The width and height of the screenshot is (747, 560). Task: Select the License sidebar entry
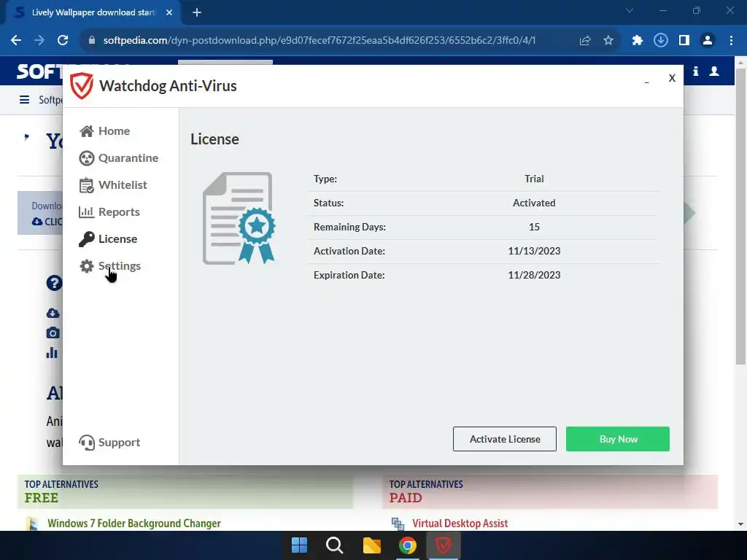pos(108,239)
